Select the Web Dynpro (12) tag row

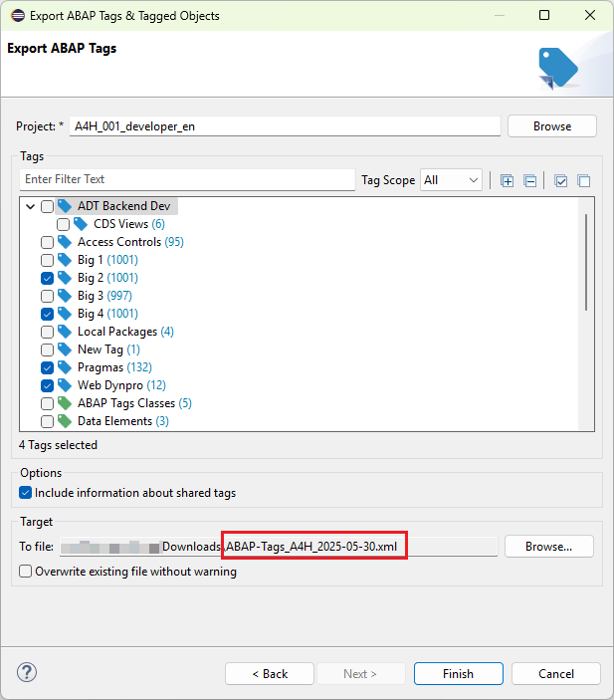click(121, 385)
